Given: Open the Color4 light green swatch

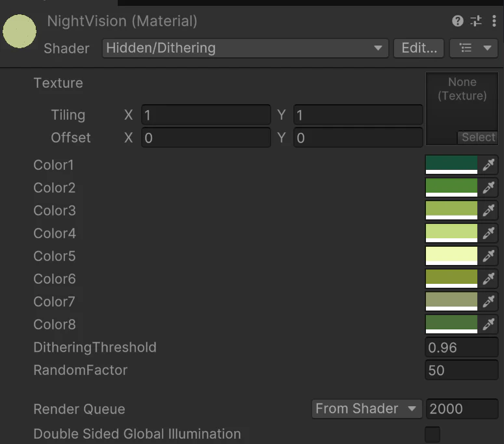Looking at the screenshot, I should tap(451, 233).
